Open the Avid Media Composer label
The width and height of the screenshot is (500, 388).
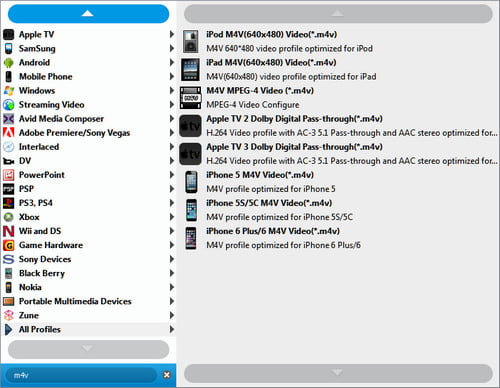click(x=61, y=119)
